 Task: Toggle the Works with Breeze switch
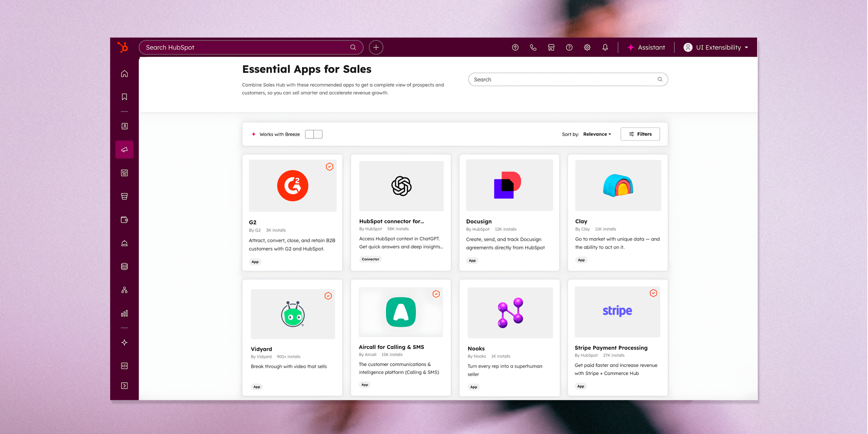pyautogui.click(x=314, y=134)
